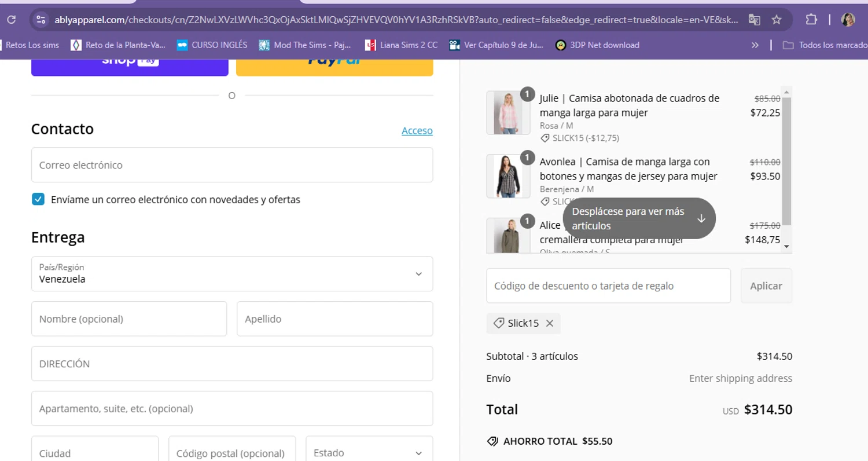
Task: Select the Enter shipping address text
Action: pyautogui.click(x=741, y=378)
